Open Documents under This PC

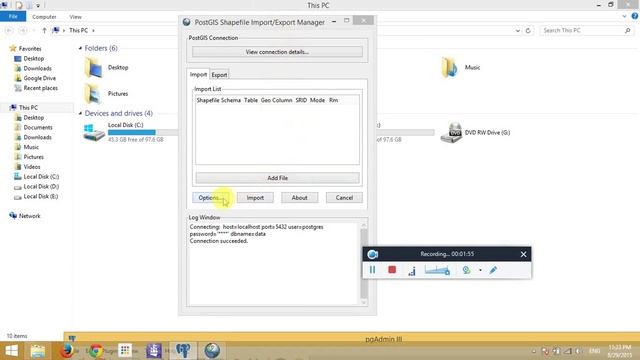(x=38, y=127)
